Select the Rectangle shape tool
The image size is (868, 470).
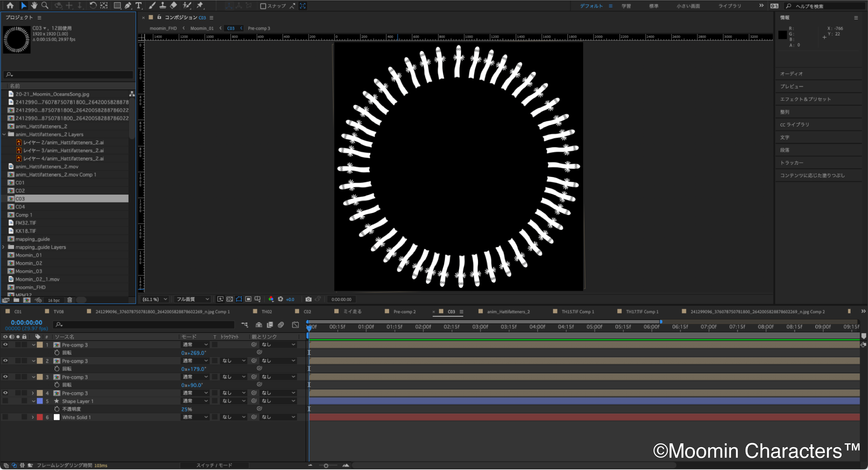117,5
